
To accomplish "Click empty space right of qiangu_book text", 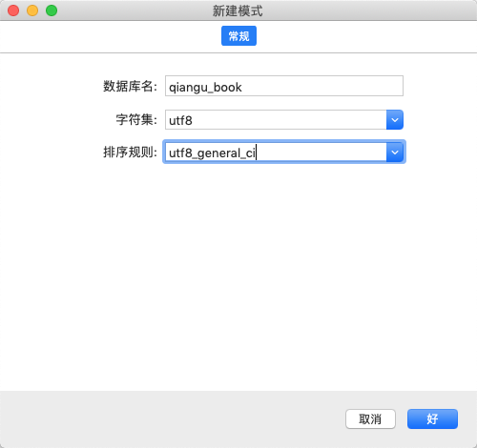I will (x=321, y=86).
